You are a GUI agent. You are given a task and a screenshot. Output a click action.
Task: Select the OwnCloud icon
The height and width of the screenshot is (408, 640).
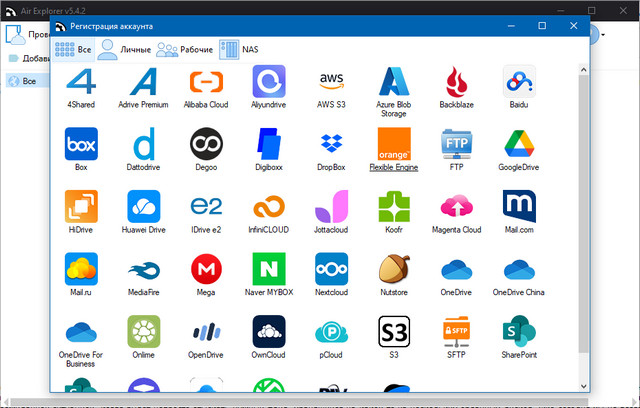click(269, 331)
